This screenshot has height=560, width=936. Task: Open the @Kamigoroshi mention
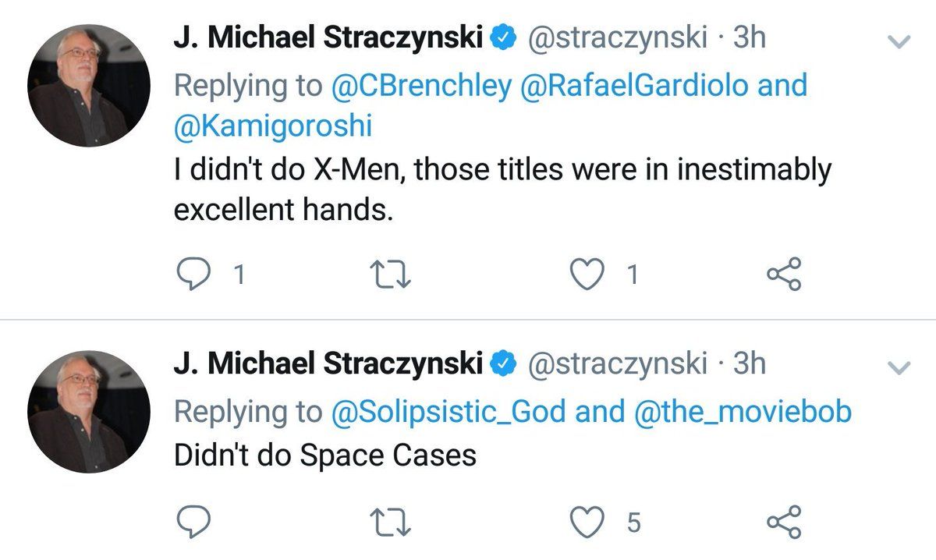(x=272, y=126)
